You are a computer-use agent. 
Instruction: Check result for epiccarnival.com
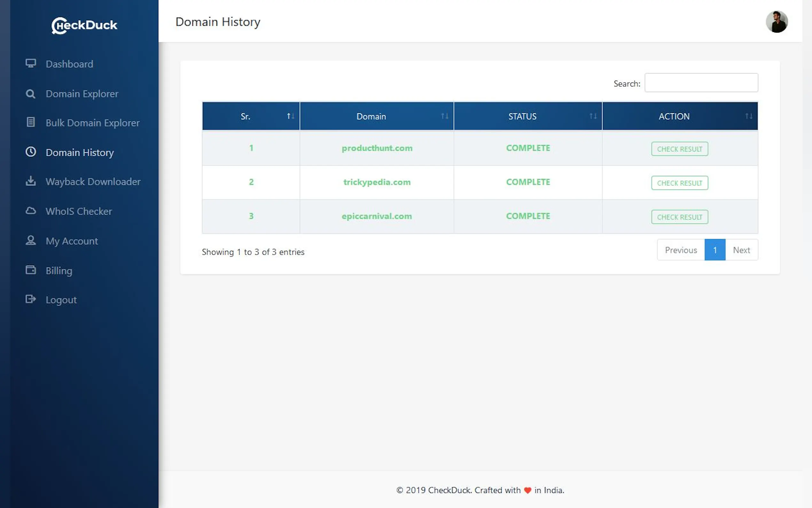pyautogui.click(x=679, y=217)
